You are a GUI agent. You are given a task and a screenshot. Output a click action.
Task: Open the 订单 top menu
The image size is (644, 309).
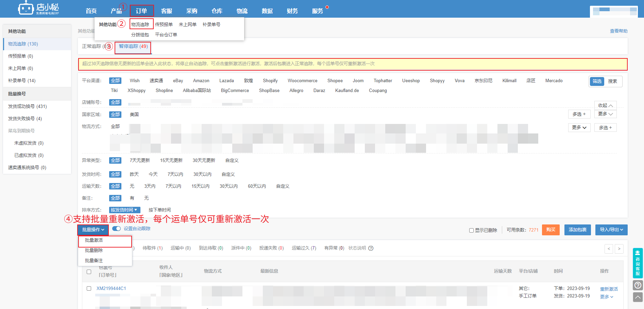pyautogui.click(x=141, y=11)
